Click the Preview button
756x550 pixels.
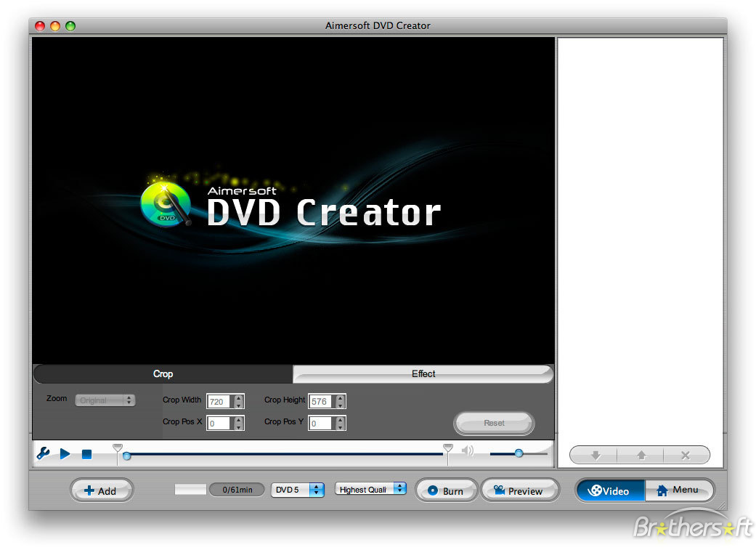click(x=520, y=490)
